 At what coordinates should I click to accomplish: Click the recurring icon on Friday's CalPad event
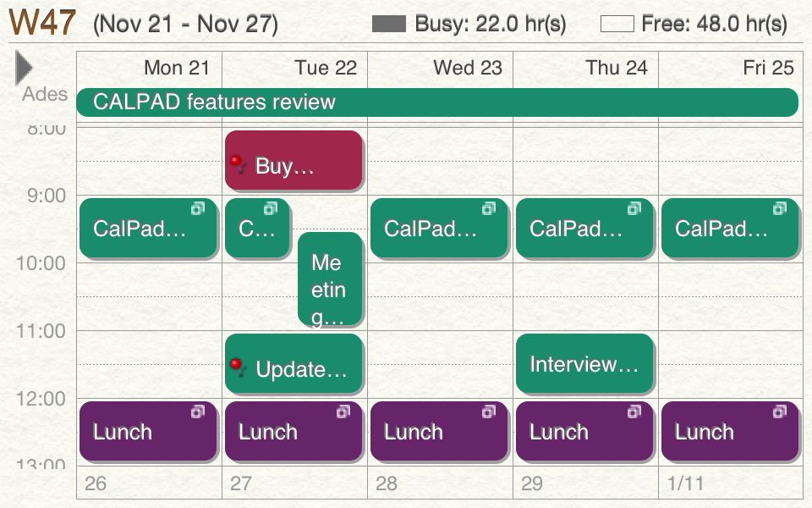[780, 208]
